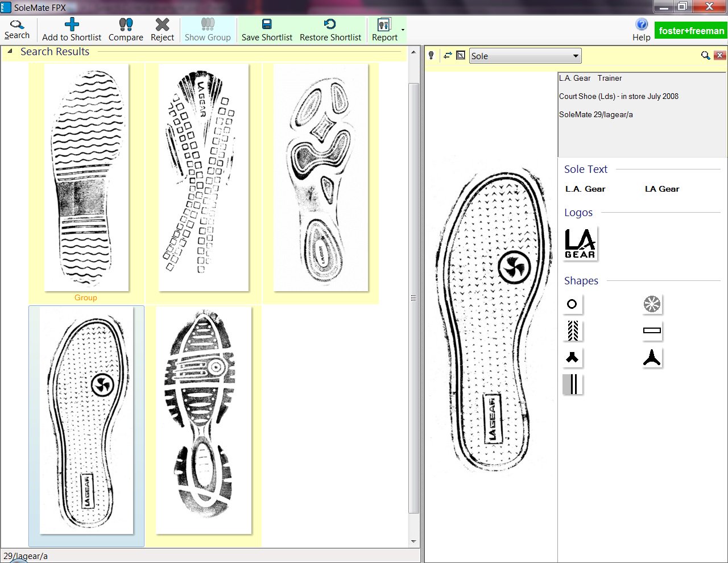Image resolution: width=728 pixels, height=563 pixels.
Task: Select the small three-pronged shape icon
Action: coord(572,357)
